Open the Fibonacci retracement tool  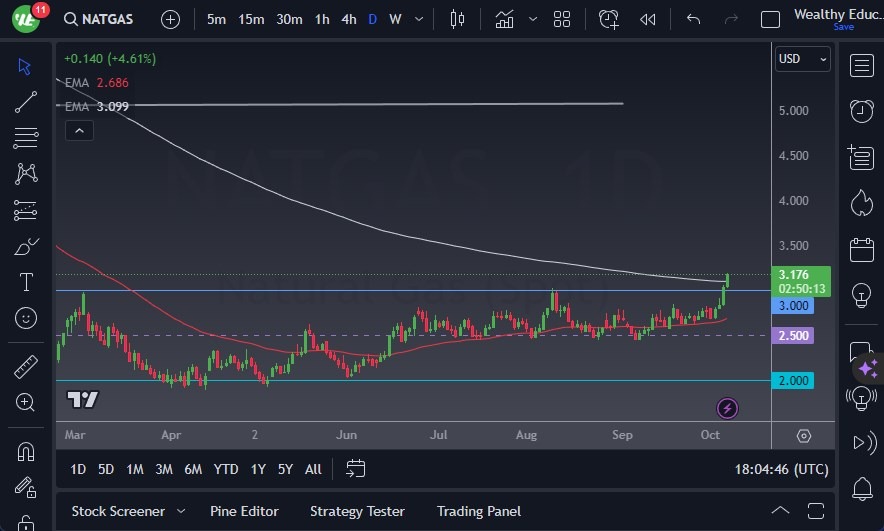pos(26,137)
